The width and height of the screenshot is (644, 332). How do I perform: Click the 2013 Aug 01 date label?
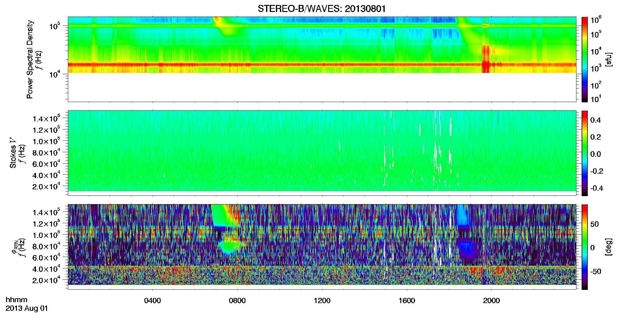point(27,308)
